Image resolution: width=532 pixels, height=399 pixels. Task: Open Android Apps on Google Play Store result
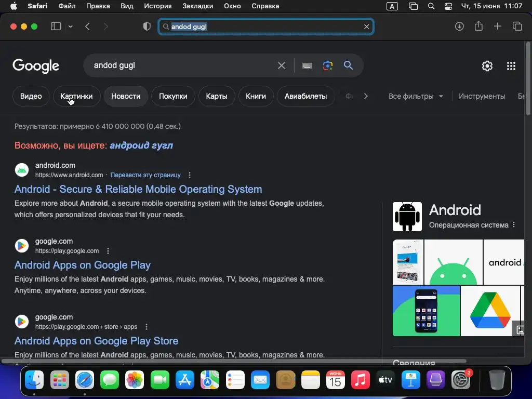coord(96,341)
